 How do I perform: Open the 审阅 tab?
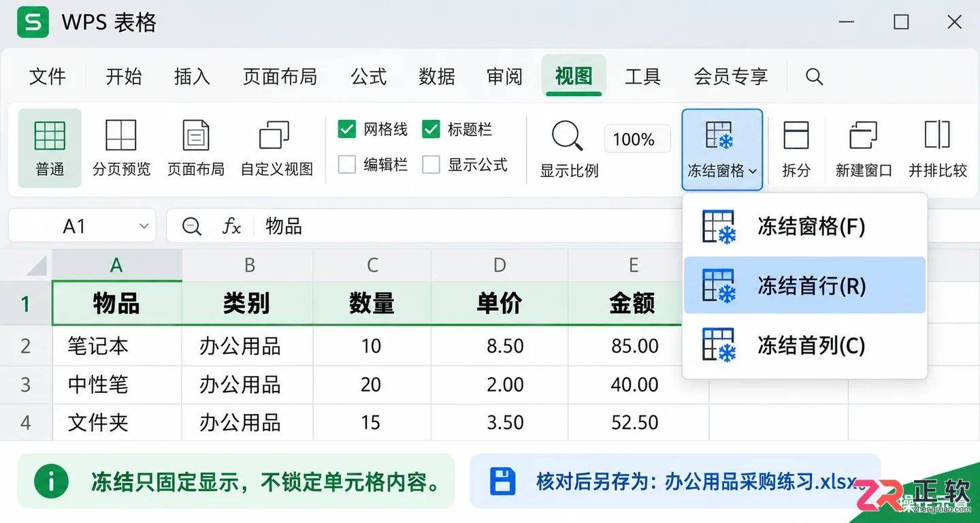pyautogui.click(x=505, y=76)
